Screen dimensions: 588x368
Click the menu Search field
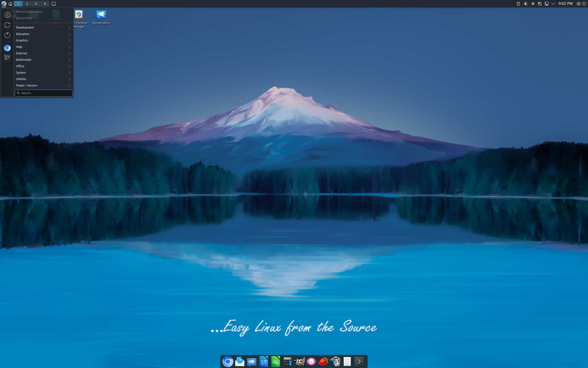pyautogui.click(x=43, y=93)
